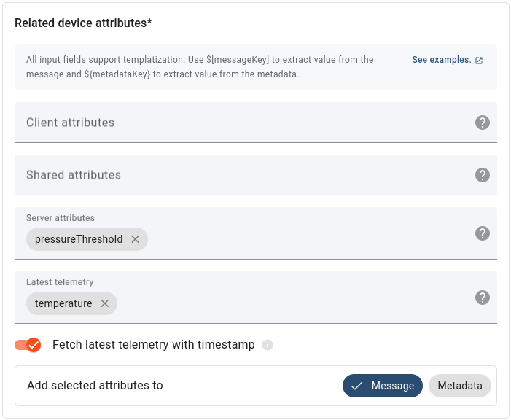Screen dimensions: 511x420
Task: Click help icon for Client attributes
Action: (x=482, y=122)
